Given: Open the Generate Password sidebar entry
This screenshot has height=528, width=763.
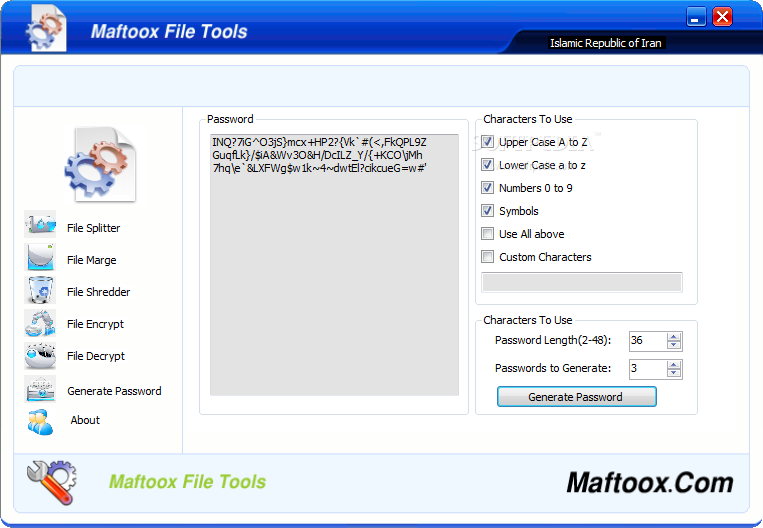Looking at the screenshot, I should coord(114,391).
